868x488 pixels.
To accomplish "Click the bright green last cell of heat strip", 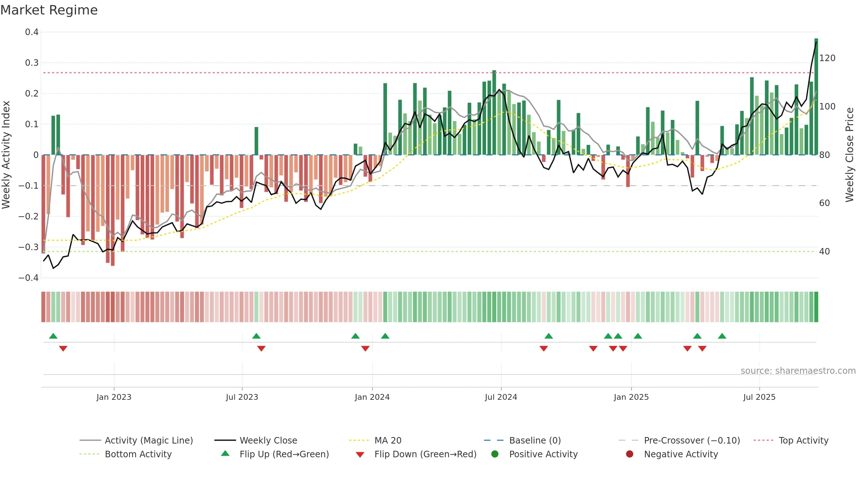I will 816,307.
